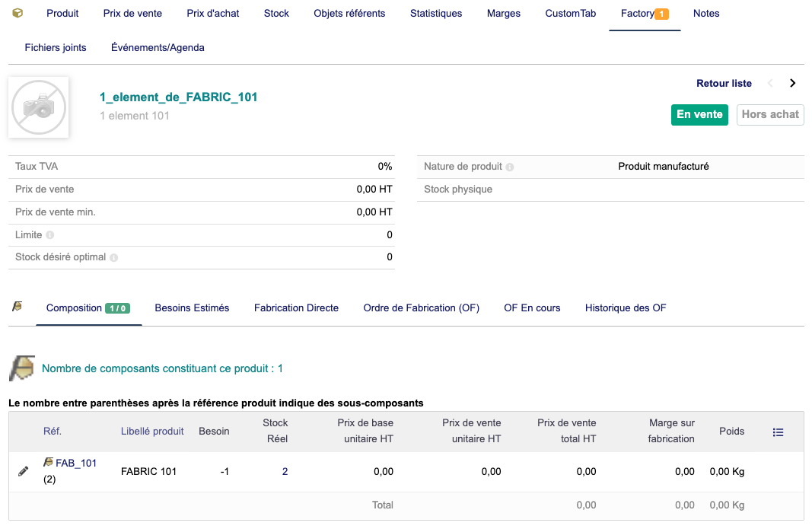Open the Statistiques tab
Image resolution: width=812 pixels, height=529 pixels.
click(436, 14)
